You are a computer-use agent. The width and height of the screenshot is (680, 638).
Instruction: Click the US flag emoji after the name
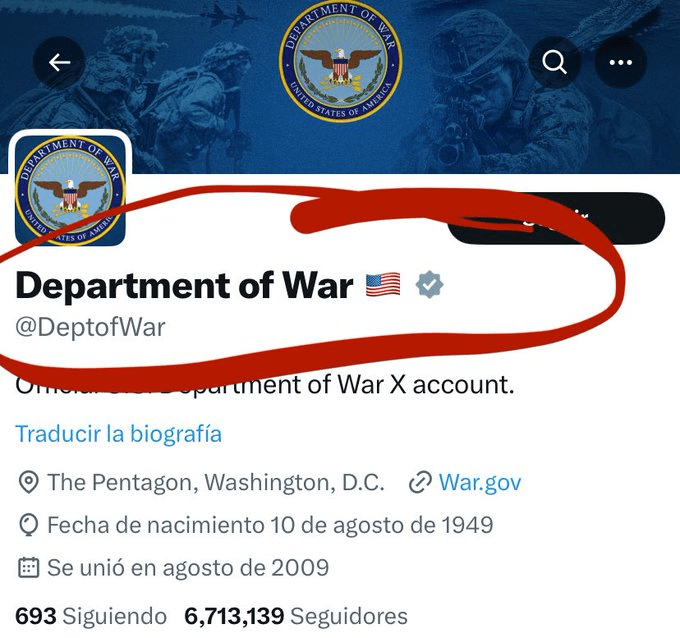coord(383,285)
